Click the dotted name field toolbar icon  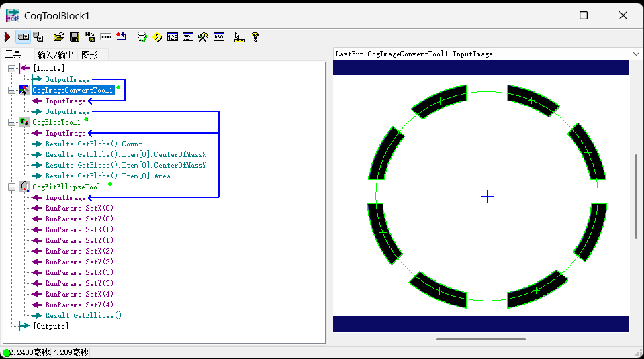coord(105,37)
